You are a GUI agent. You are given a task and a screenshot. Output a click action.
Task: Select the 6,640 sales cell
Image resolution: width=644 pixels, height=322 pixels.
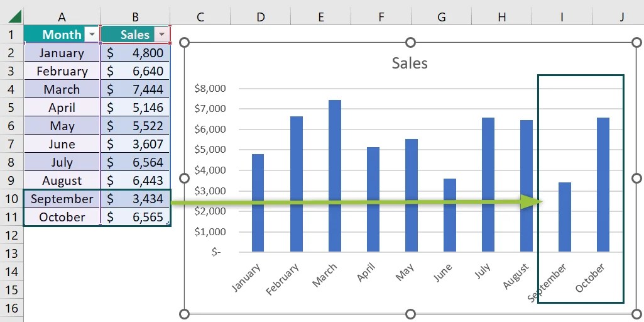pos(135,71)
